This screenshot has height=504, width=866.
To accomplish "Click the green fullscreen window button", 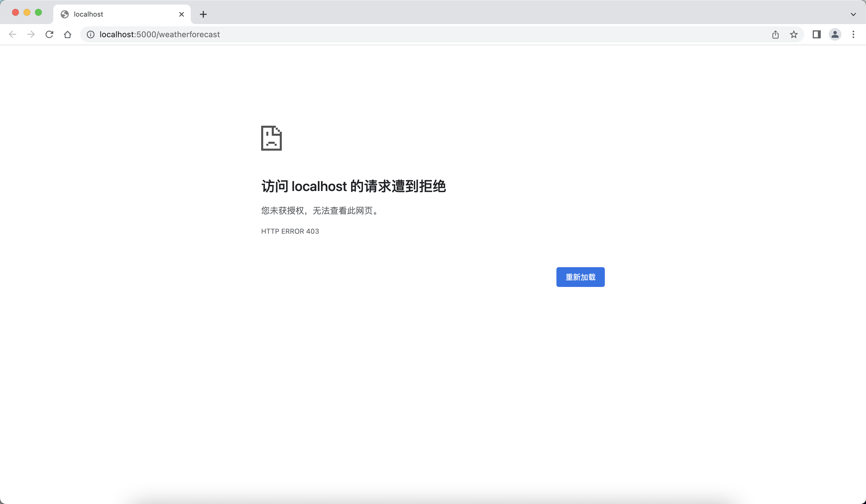I will tap(38, 12).
